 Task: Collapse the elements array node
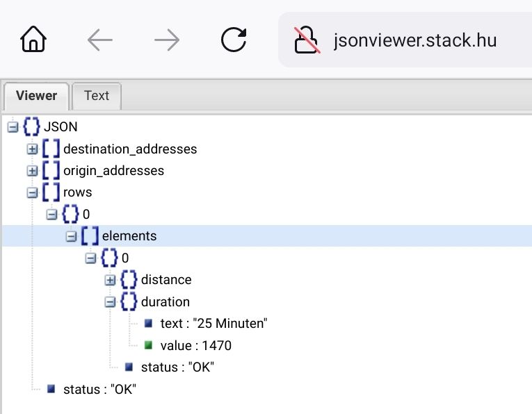pos(70,236)
